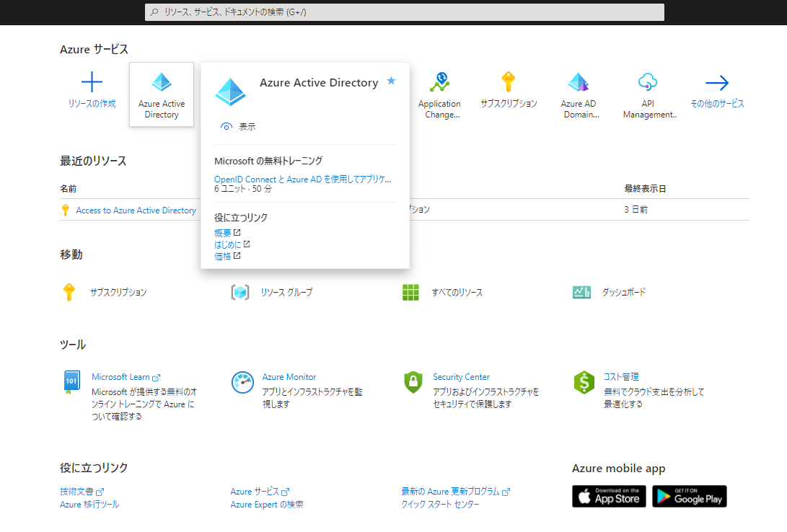Image resolution: width=787 pixels, height=532 pixels.
Task: Open the クイック スタート センター link
Action: 440,505
